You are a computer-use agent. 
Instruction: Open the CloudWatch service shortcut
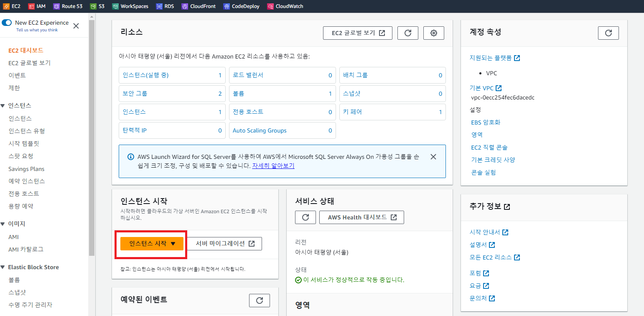[x=285, y=6]
